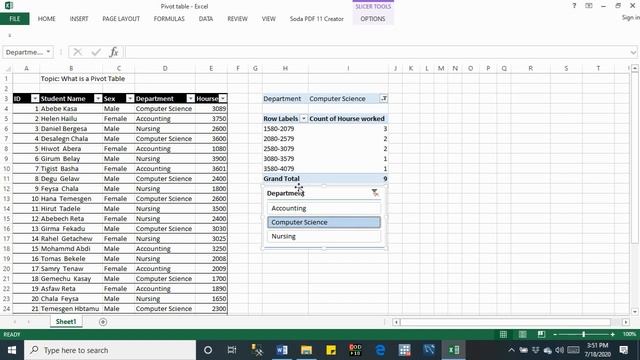Open the FILE backstage tab

pyautogui.click(x=15, y=19)
